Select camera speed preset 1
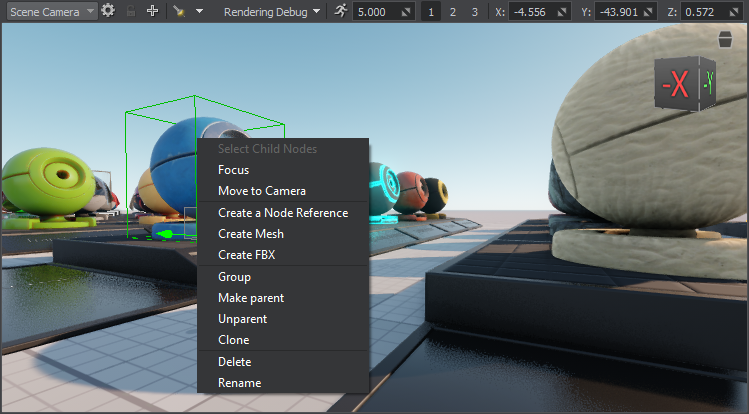 click(431, 11)
